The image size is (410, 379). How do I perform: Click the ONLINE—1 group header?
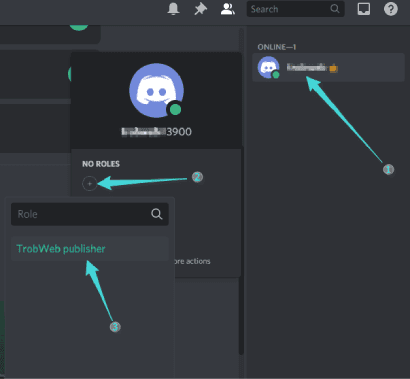277,47
